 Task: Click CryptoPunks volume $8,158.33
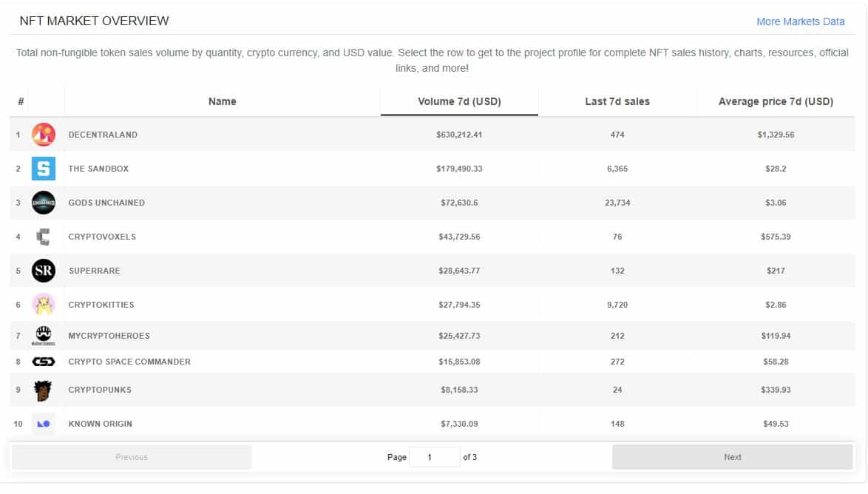pyautogui.click(x=459, y=390)
